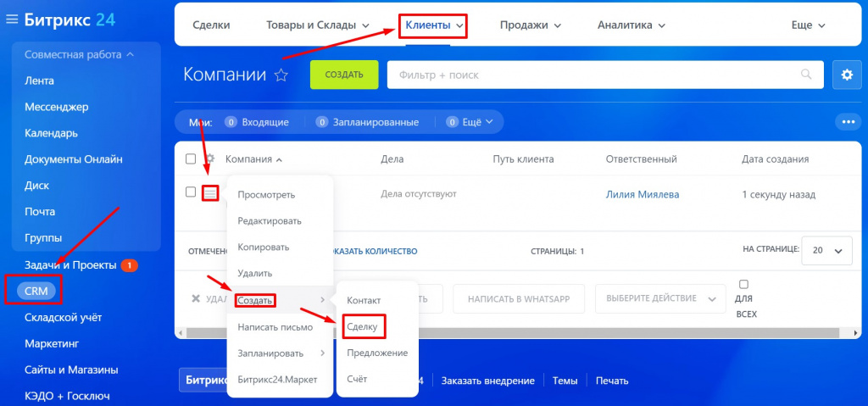Open Группы in sidebar

pyautogui.click(x=42, y=238)
